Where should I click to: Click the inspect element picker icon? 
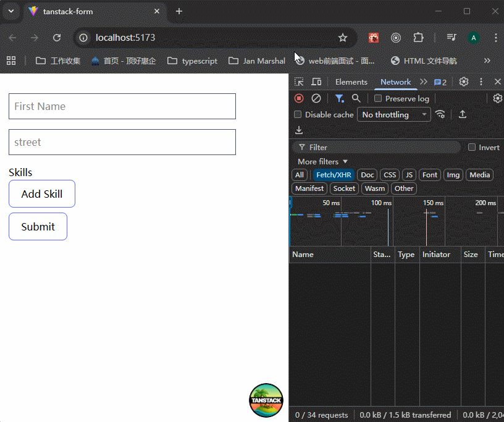[299, 82]
